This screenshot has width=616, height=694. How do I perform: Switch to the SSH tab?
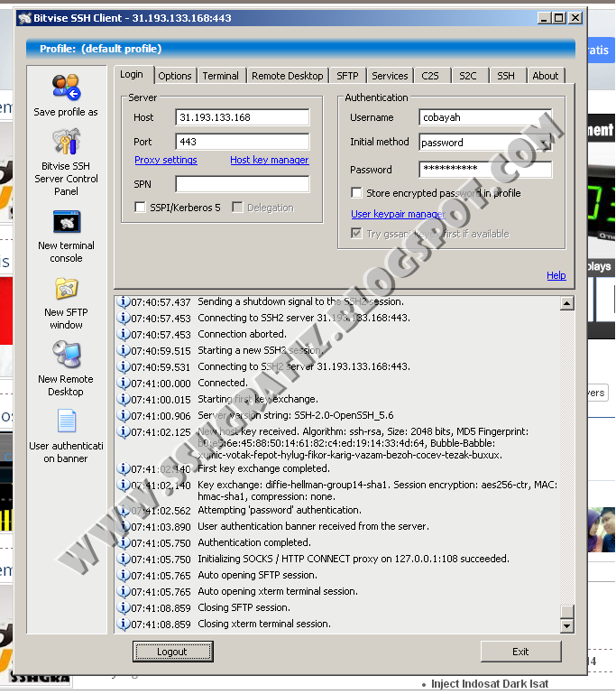pyautogui.click(x=506, y=76)
